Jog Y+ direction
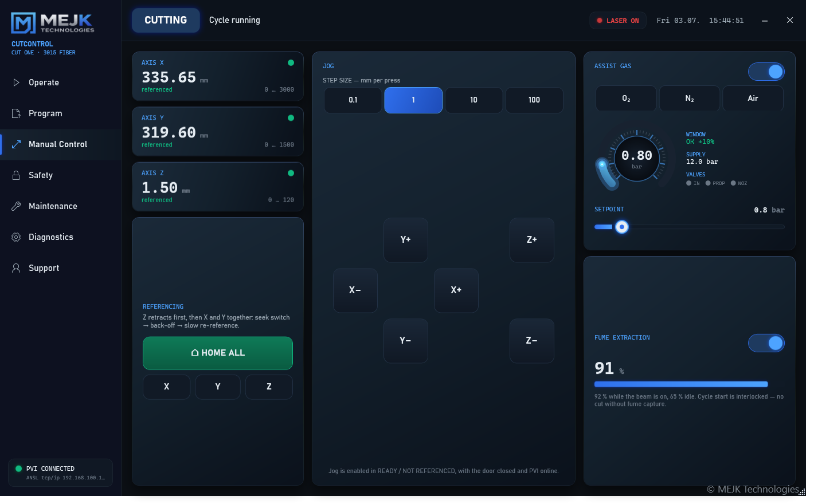Screen dimensions: 814x504 tap(406, 240)
